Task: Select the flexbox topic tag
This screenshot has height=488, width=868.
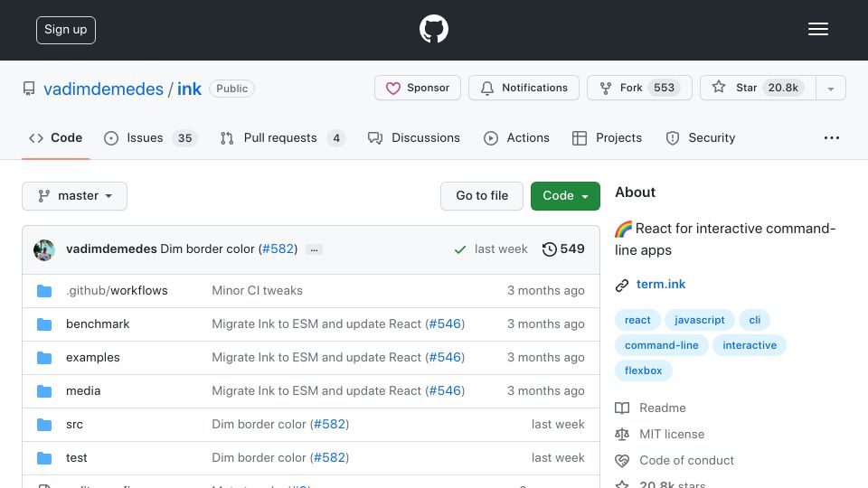Action: [x=643, y=371]
